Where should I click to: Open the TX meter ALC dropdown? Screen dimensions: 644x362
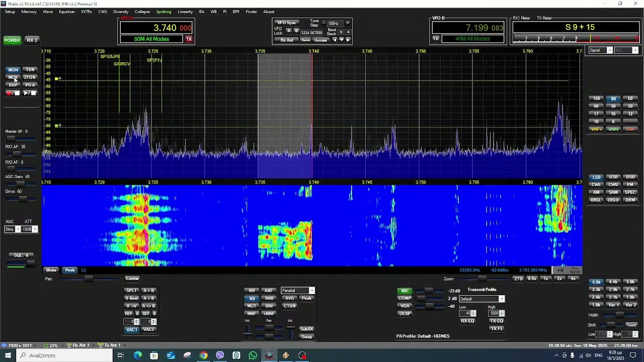[x=626, y=50]
